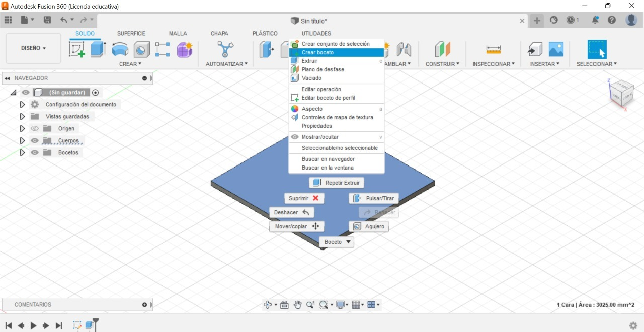Image resolution: width=644 pixels, height=332 pixels.
Task: Add a new design tab with plus
Action: (537, 21)
